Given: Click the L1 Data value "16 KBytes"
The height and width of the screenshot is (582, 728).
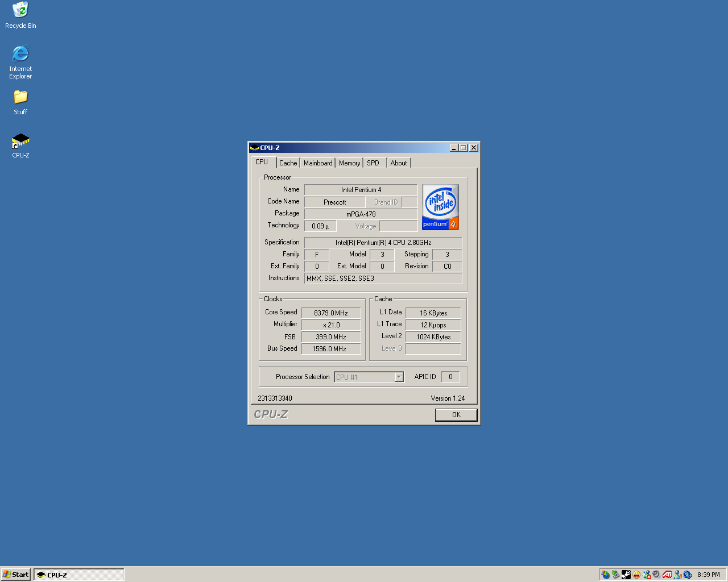Looking at the screenshot, I should [433, 313].
